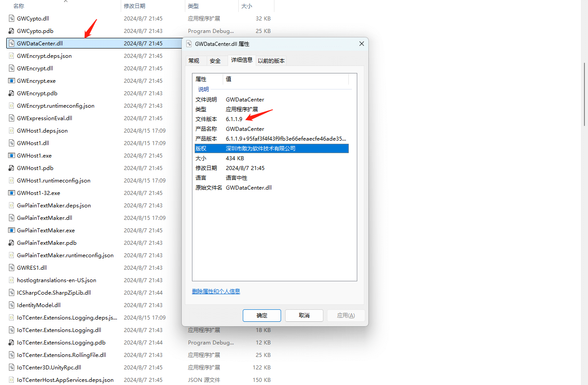
Task: Click the hostlogtranslations-en-US.json file icon
Action: [x=12, y=280]
